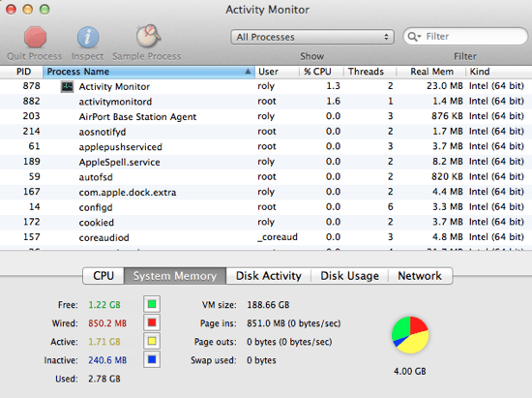Click the green Free memory color swatch
This screenshot has width=532, height=398.
click(152, 304)
